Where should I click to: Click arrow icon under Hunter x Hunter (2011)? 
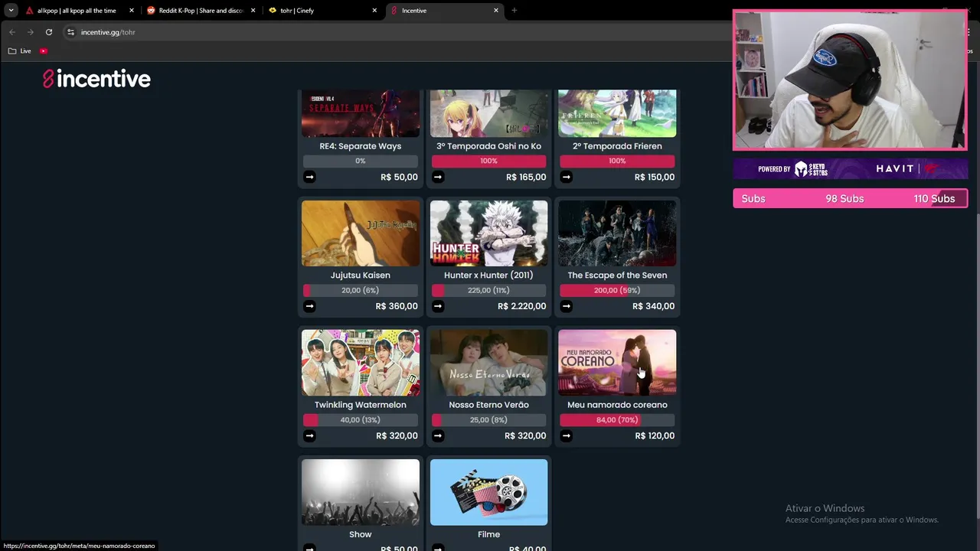point(438,306)
